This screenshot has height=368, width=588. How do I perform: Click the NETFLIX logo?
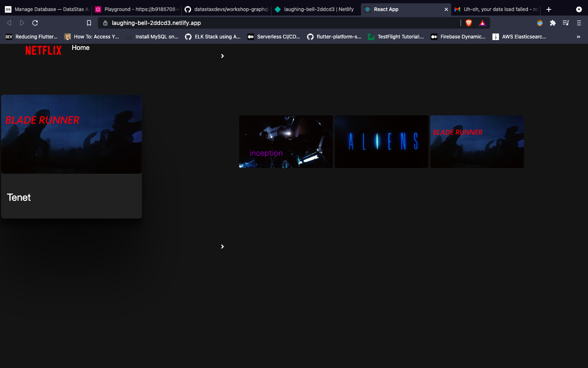43,50
